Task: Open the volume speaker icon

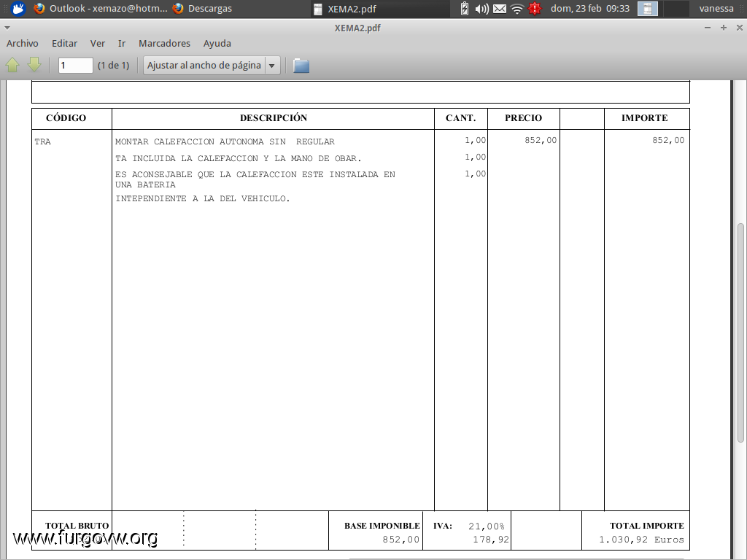Action: point(481,9)
